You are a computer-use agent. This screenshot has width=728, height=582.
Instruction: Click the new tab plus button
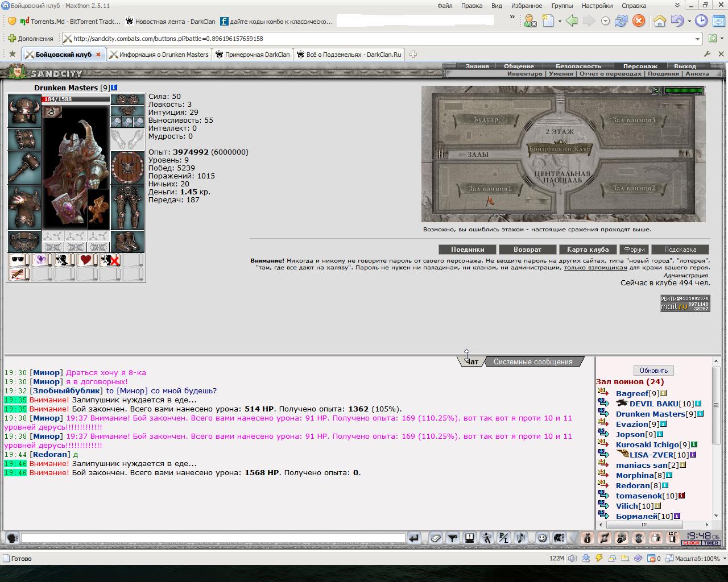coord(413,55)
